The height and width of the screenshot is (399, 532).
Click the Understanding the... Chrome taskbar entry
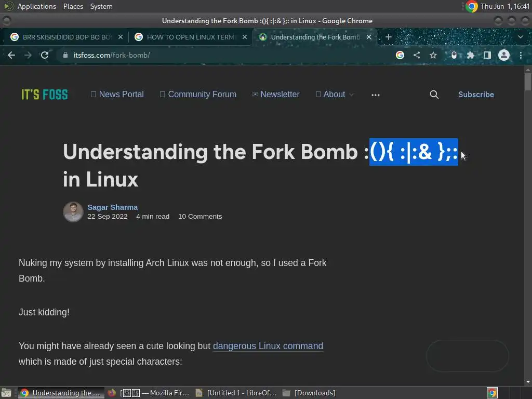(60, 393)
